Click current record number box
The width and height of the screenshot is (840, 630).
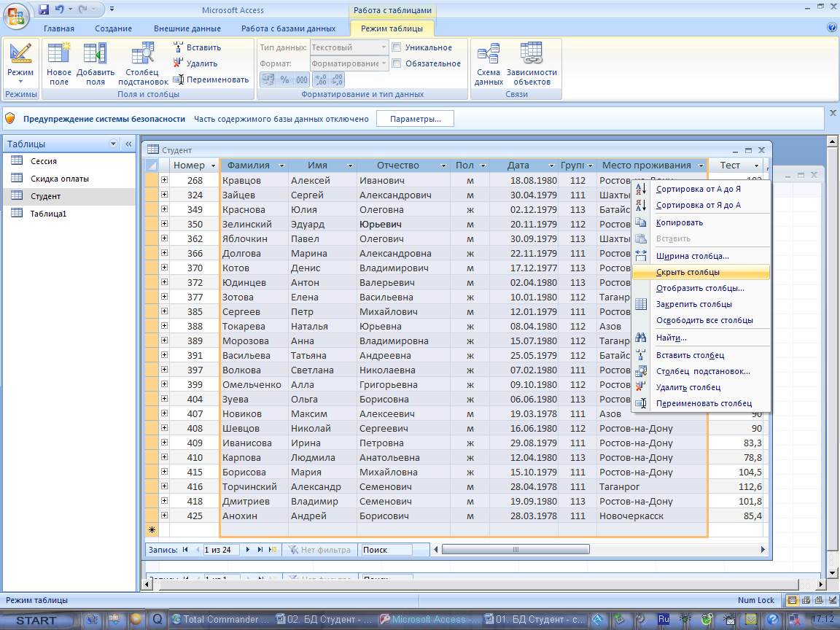tap(220, 550)
